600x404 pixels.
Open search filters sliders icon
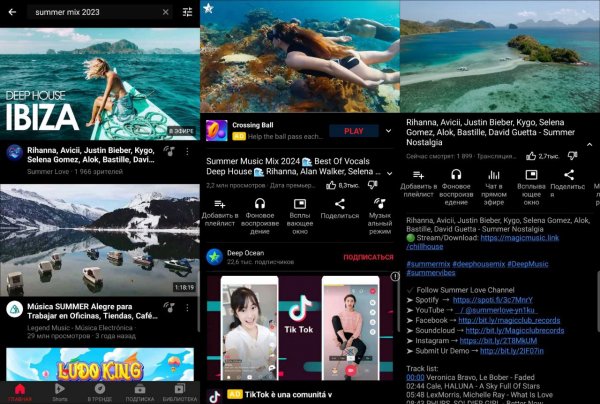pyautogui.click(x=187, y=12)
